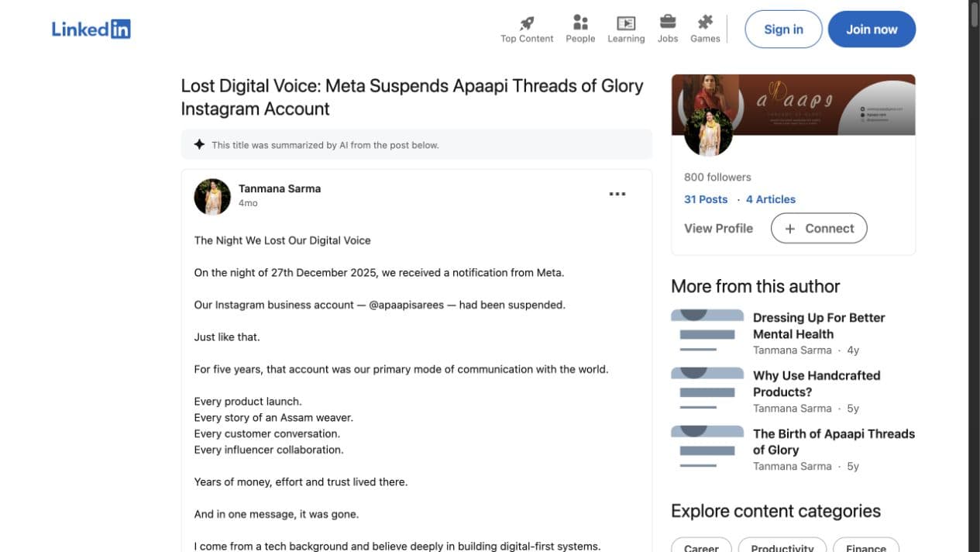The image size is (980, 552).
Task: Open the 4 Articles link
Action: [x=771, y=199]
